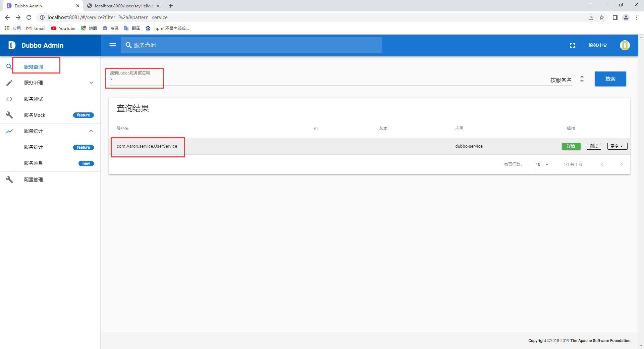The height and width of the screenshot is (349, 644).
Task: Click the code brackets icon beside 服务测试
Action: [9, 99]
